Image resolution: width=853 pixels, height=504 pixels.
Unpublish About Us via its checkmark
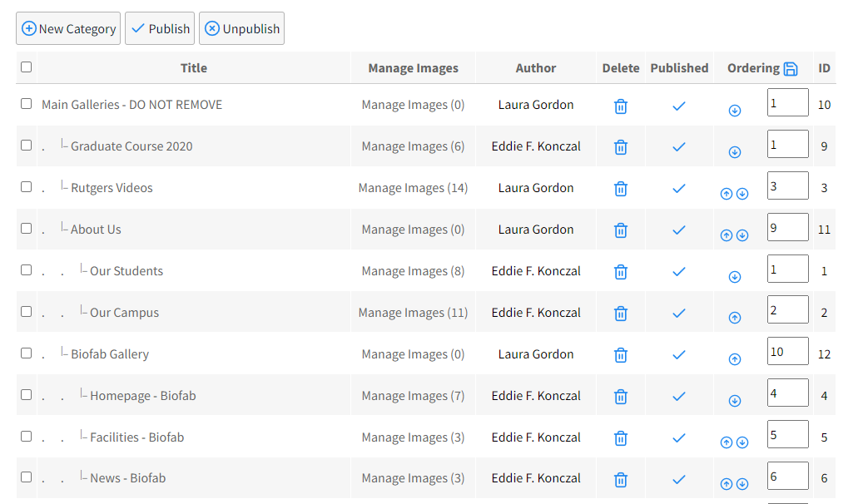point(679,230)
